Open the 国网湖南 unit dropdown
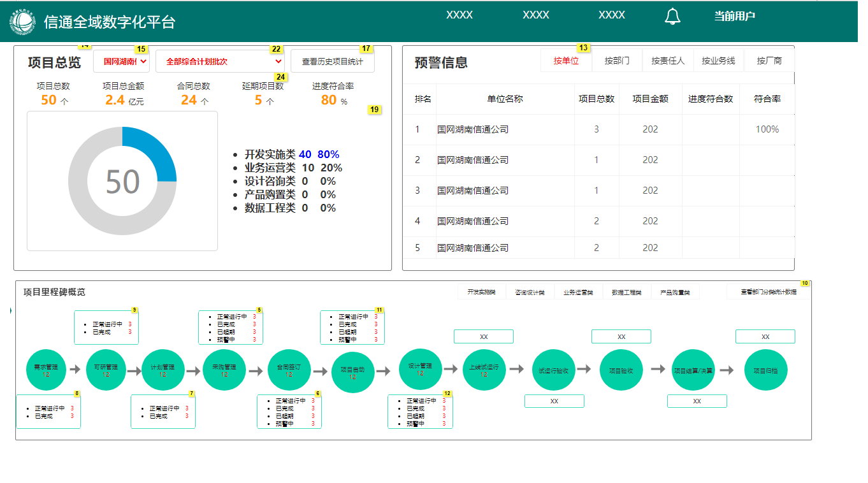Image resolution: width=868 pixels, height=483 pixels. (x=121, y=62)
